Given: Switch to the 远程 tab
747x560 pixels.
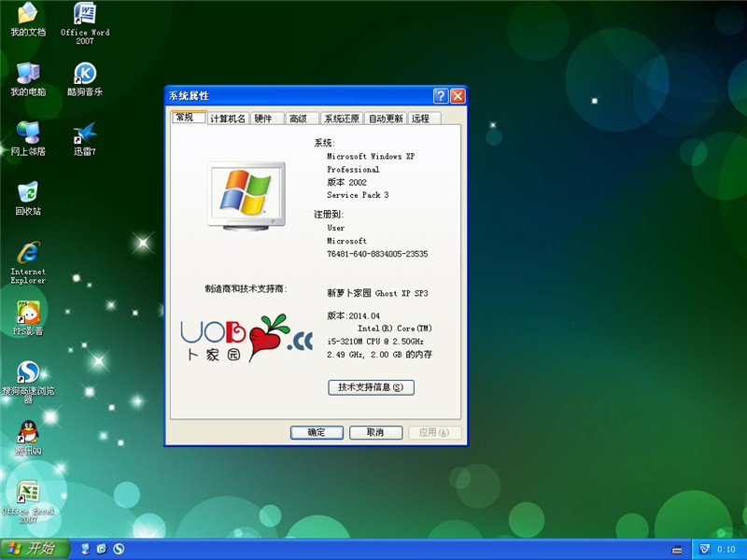Looking at the screenshot, I should (x=424, y=119).
